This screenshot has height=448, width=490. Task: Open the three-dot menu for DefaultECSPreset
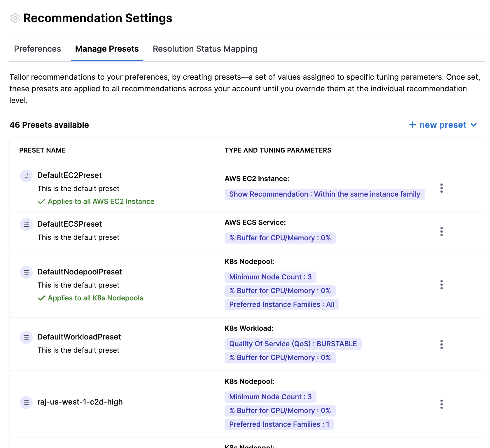coord(441,232)
